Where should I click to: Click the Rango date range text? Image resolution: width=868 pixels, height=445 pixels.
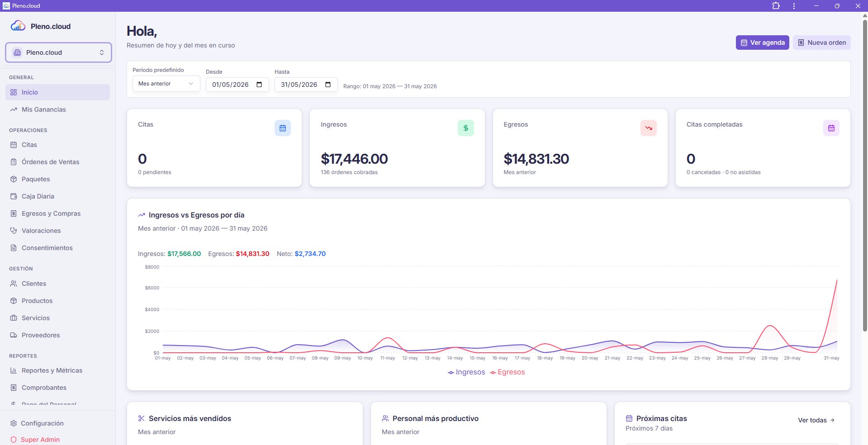(x=390, y=86)
